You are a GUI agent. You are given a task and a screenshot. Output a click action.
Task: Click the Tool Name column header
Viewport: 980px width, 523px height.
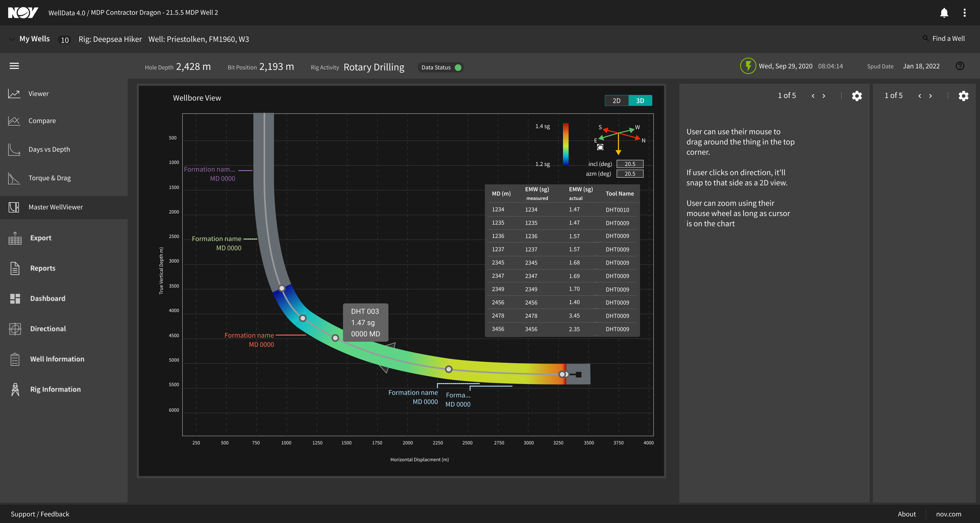click(x=620, y=194)
